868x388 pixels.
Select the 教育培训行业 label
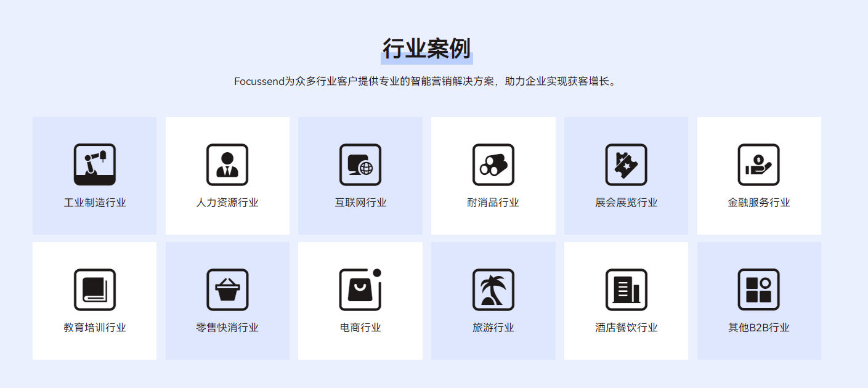95,328
